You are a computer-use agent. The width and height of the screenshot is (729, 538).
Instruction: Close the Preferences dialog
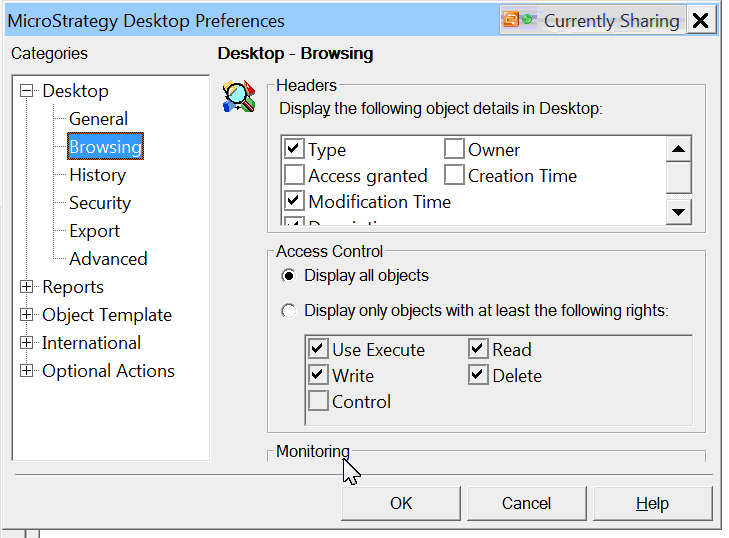[701, 20]
